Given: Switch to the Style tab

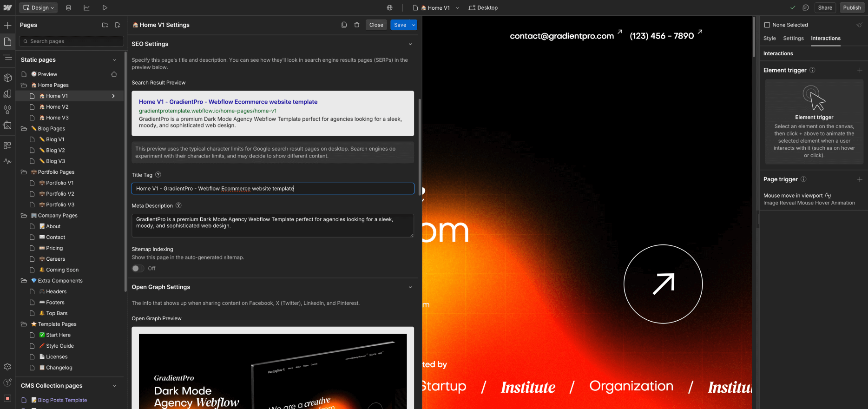Looking at the screenshot, I should 769,39.
